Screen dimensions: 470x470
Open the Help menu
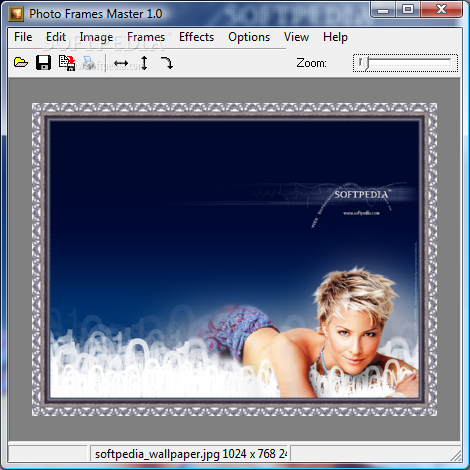pos(335,37)
